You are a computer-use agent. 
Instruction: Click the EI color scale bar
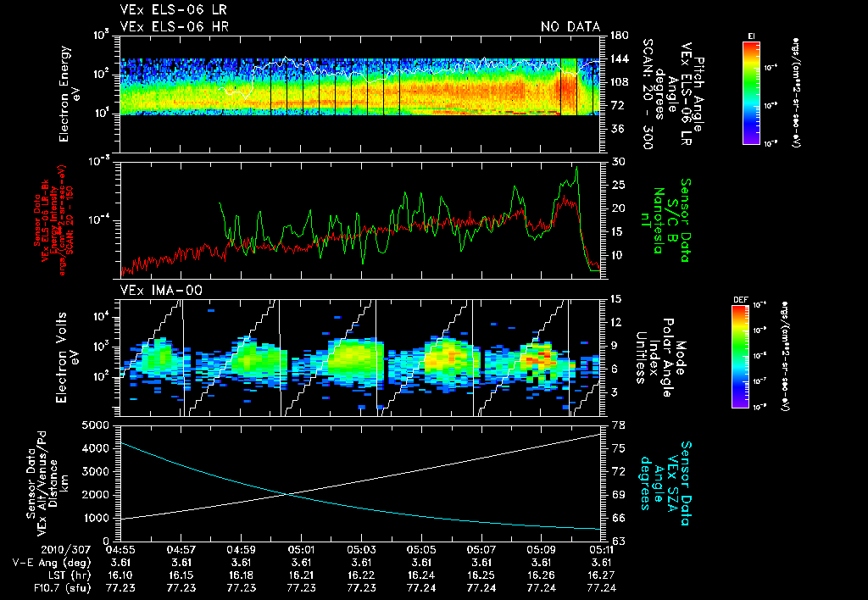[x=751, y=93]
